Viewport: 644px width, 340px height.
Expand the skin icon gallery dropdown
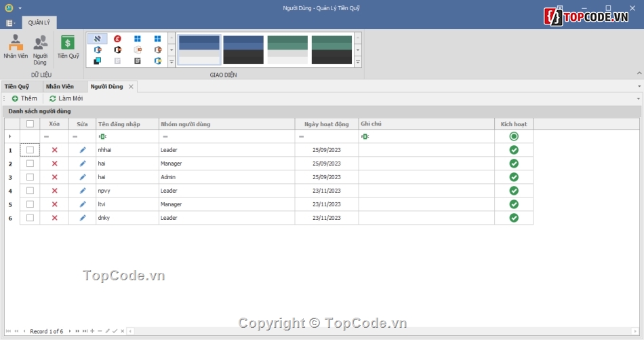[172, 61]
